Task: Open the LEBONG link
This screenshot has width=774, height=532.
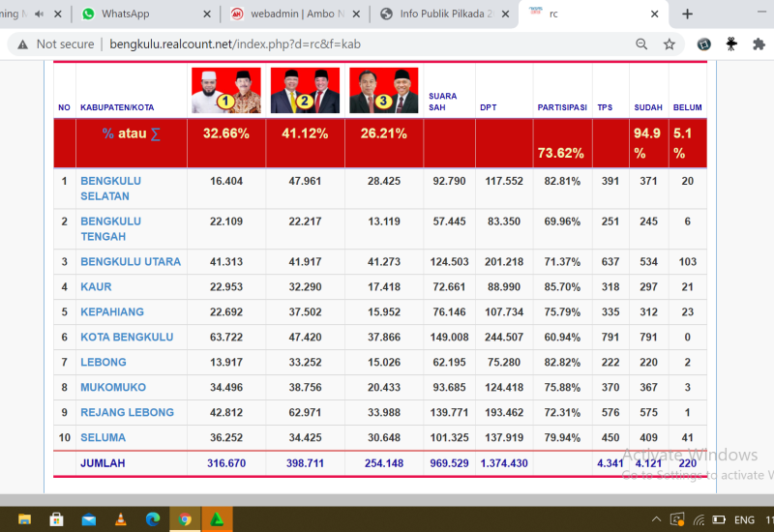Action: (x=104, y=362)
